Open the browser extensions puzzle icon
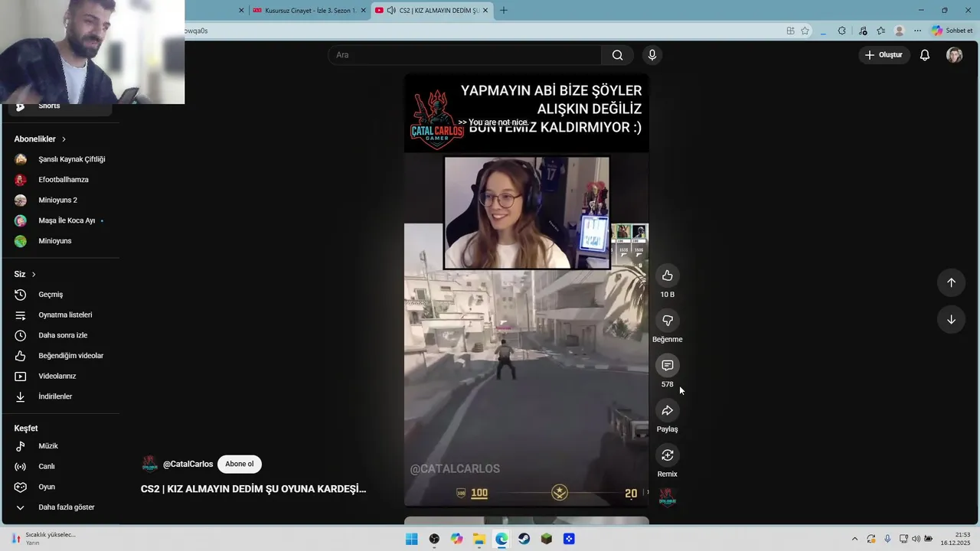The width and height of the screenshot is (980, 551). (x=841, y=31)
